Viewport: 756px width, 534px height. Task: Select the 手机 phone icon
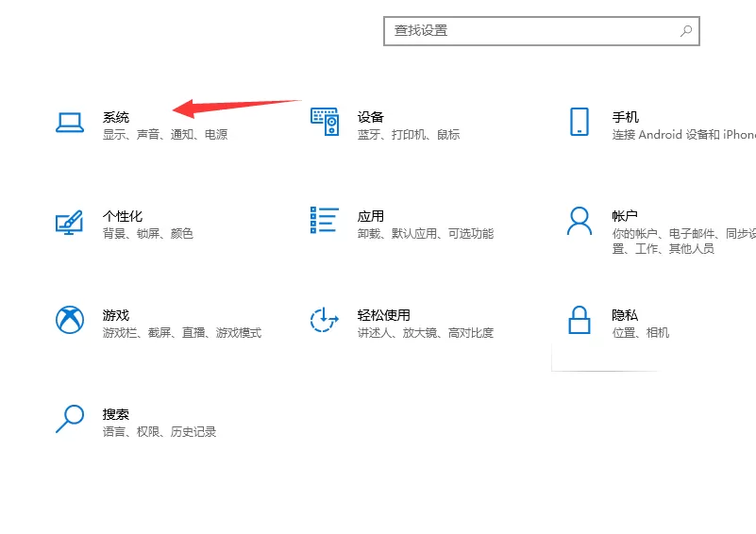click(x=580, y=122)
